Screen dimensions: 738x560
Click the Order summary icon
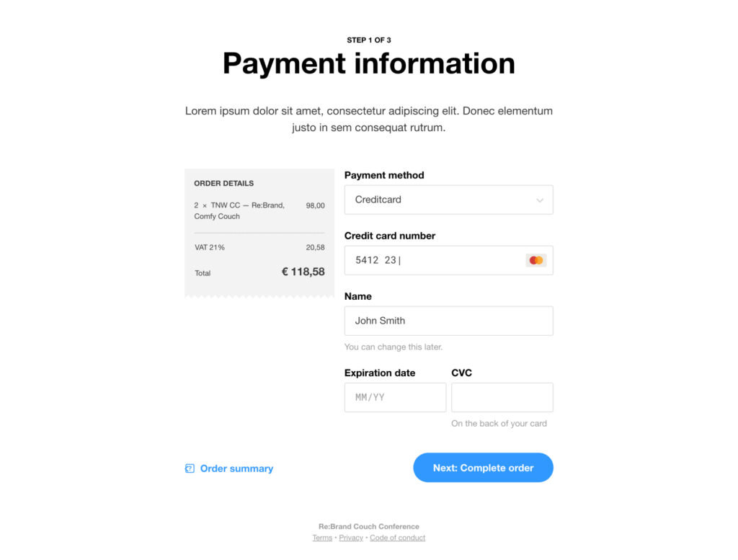click(190, 468)
